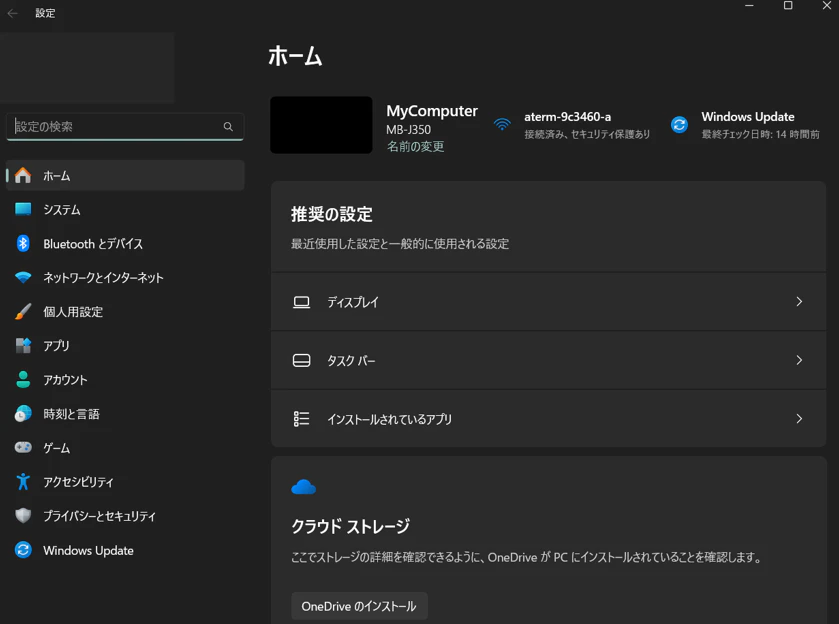
Task: Click the Wi-Fi icon beside aterm-9c3460-a
Action: point(502,125)
